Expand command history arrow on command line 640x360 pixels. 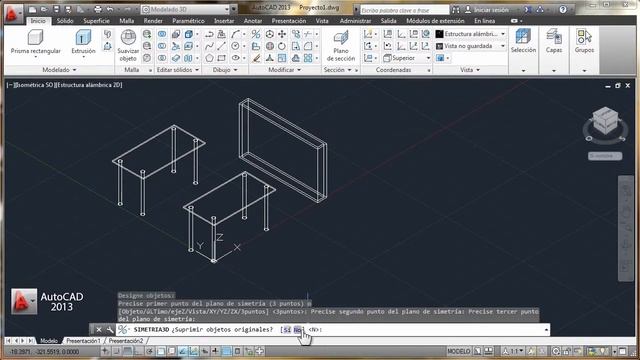pyautogui.click(x=546, y=329)
